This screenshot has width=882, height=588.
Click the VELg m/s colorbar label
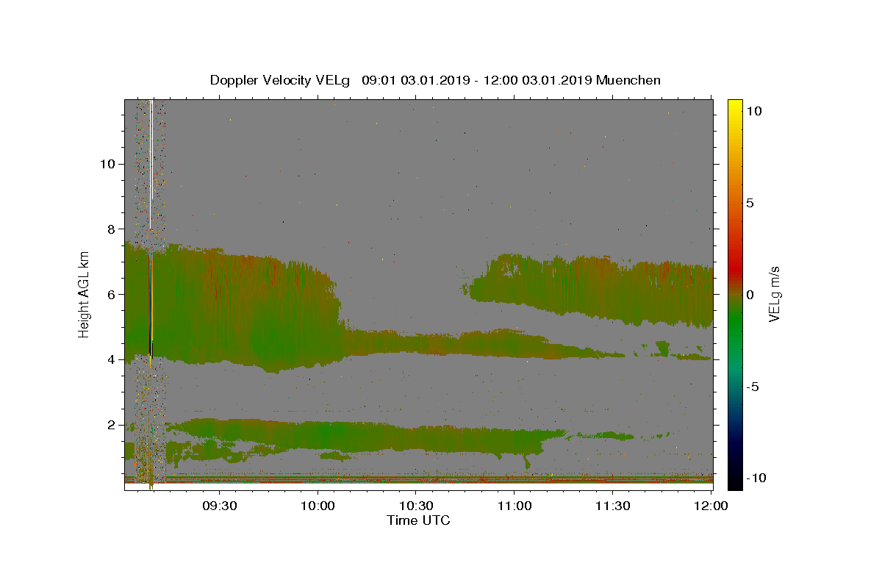pos(774,293)
